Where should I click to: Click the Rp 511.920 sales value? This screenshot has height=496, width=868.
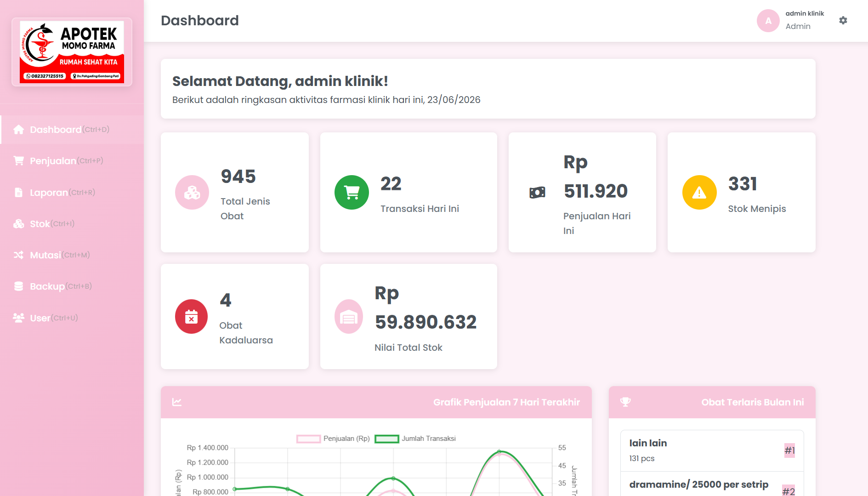596,177
